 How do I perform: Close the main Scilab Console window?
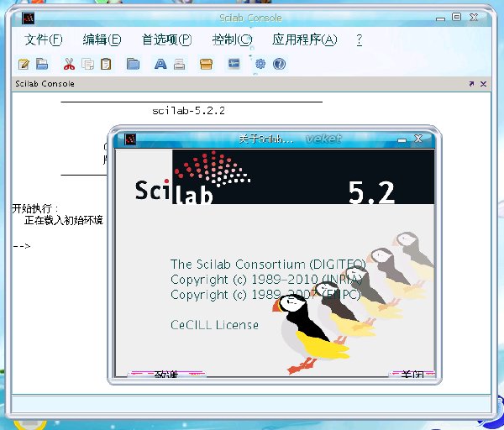[474, 17]
